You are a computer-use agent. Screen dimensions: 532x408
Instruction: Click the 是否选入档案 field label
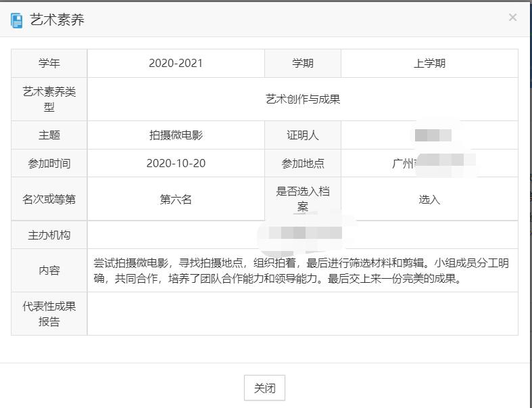[303, 199]
